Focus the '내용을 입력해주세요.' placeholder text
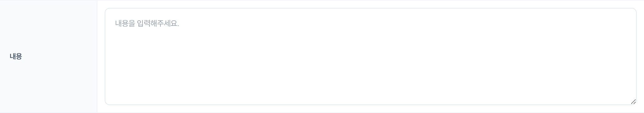The height and width of the screenshot is (113, 644). coord(147,24)
